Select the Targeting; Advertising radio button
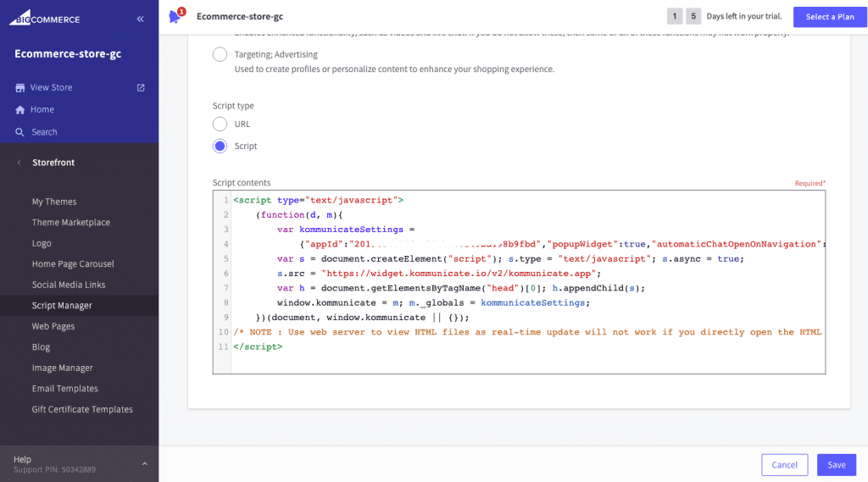868x482 pixels. (x=220, y=54)
